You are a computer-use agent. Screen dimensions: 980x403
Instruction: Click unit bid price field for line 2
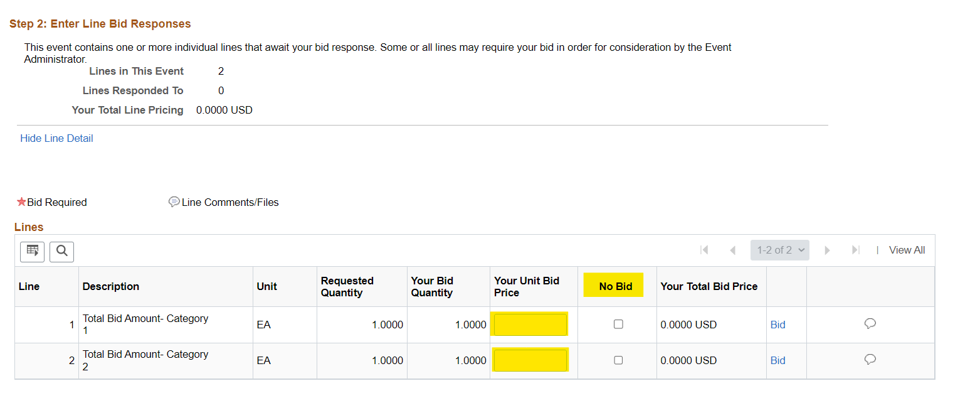point(530,360)
